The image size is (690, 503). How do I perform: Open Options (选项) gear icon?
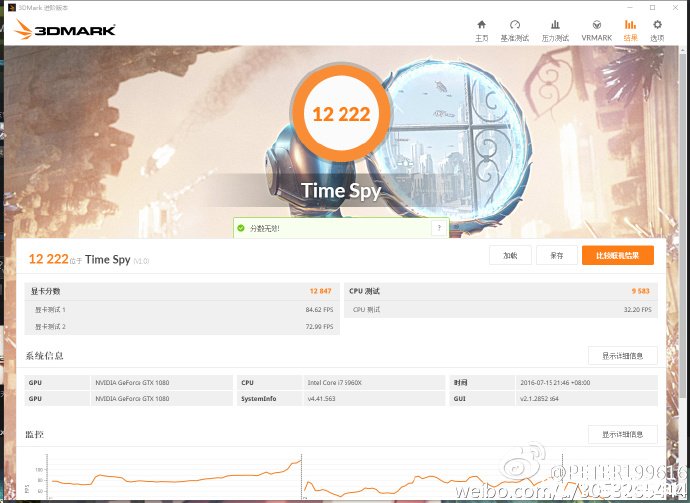point(657,25)
